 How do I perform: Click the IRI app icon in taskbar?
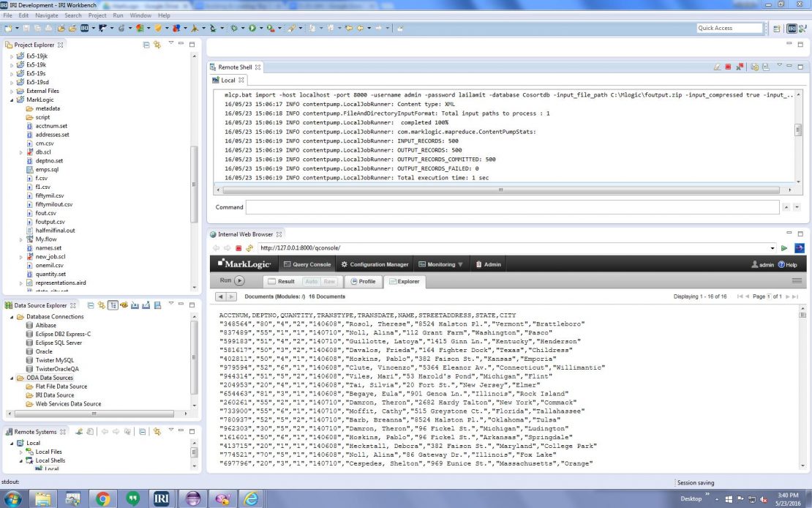coord(162,498)
